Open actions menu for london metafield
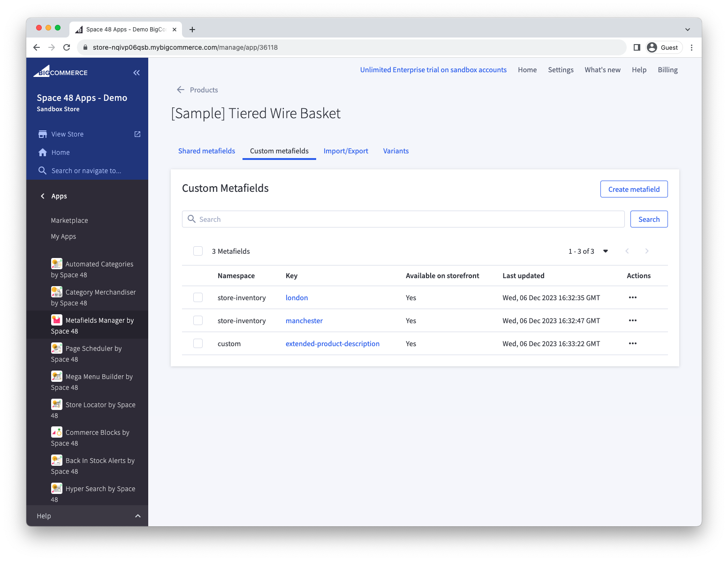This screenshot has height=561, width=728. click(x=633, y=297)
